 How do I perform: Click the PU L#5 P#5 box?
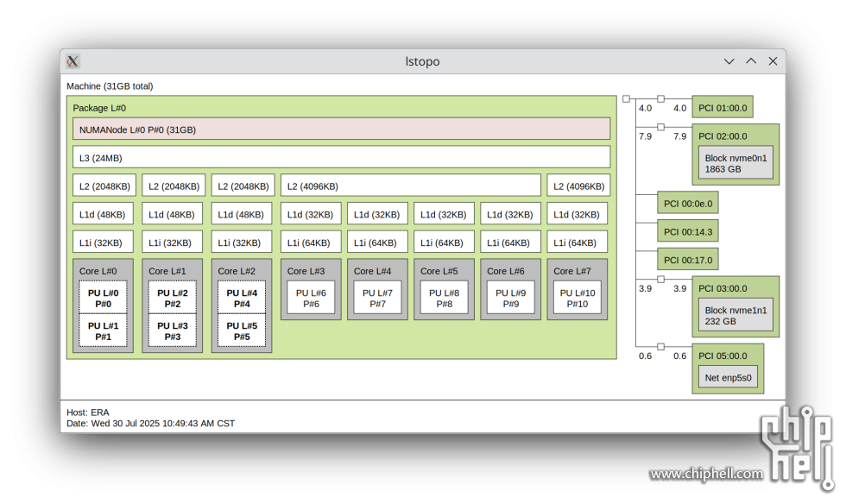pyautogui.click(x=242, y=331)
